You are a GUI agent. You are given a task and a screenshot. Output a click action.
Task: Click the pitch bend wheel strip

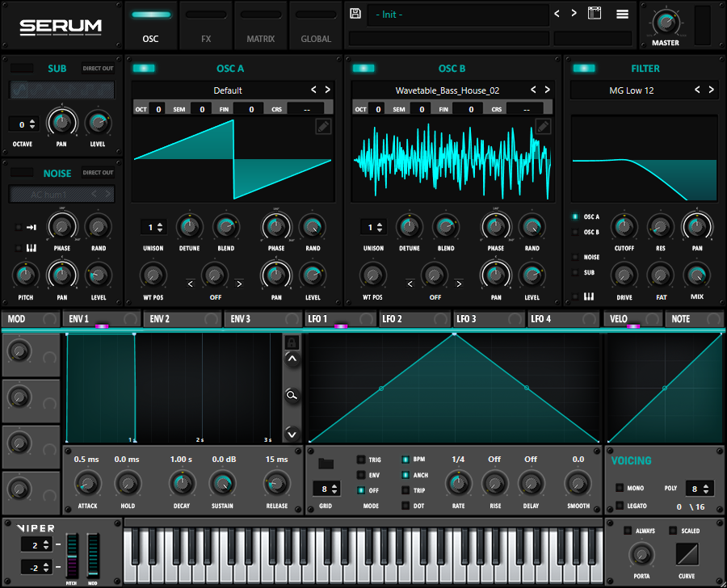(x=71, y=556)
